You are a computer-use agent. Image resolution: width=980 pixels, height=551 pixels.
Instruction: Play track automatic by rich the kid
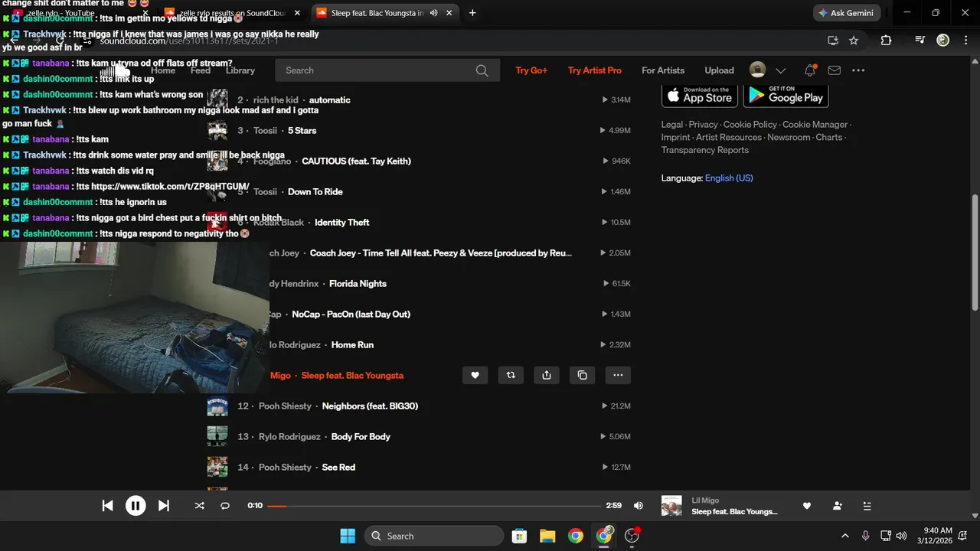tap(329, 100)
